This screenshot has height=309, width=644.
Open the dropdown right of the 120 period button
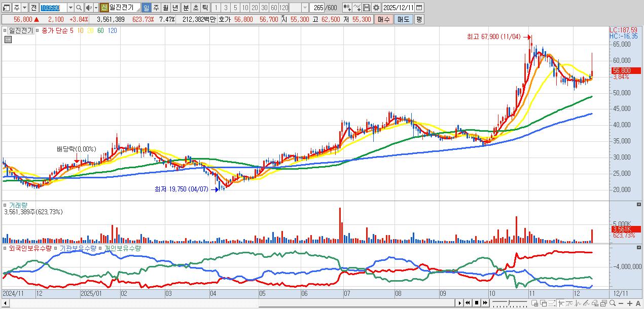304,8
